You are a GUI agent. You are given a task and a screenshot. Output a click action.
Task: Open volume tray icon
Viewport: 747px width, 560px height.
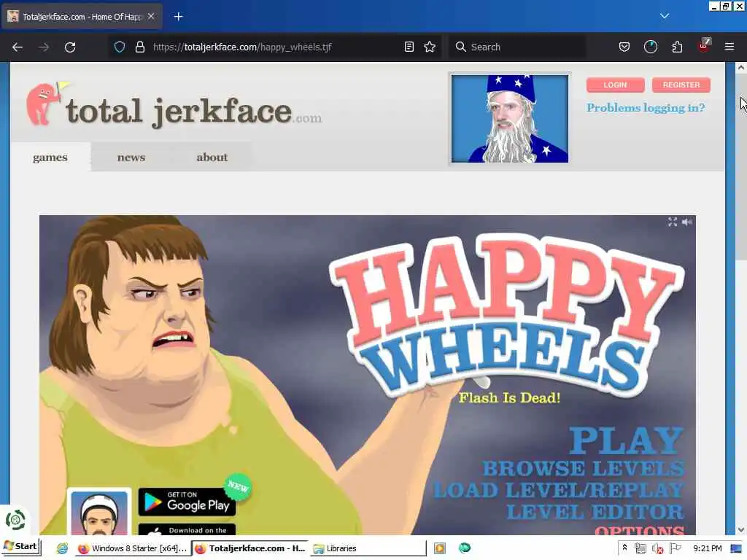(x=657, y=548)
